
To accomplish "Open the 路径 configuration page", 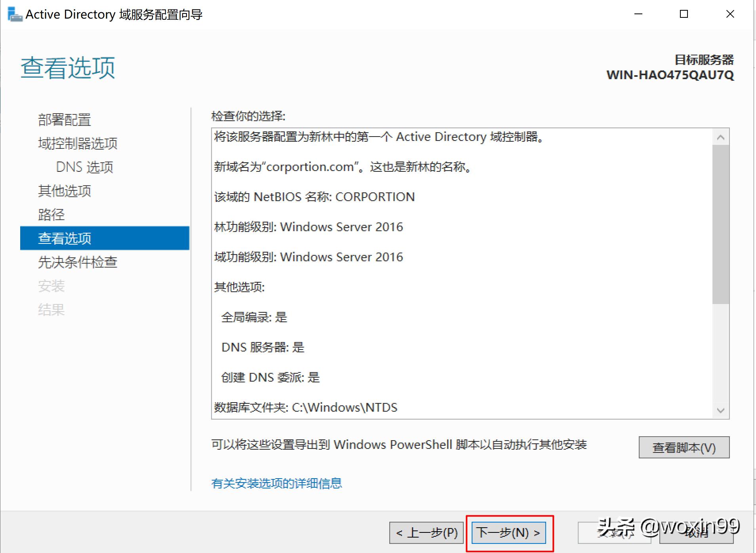I will pyautogui.click(x=51, y=215).
